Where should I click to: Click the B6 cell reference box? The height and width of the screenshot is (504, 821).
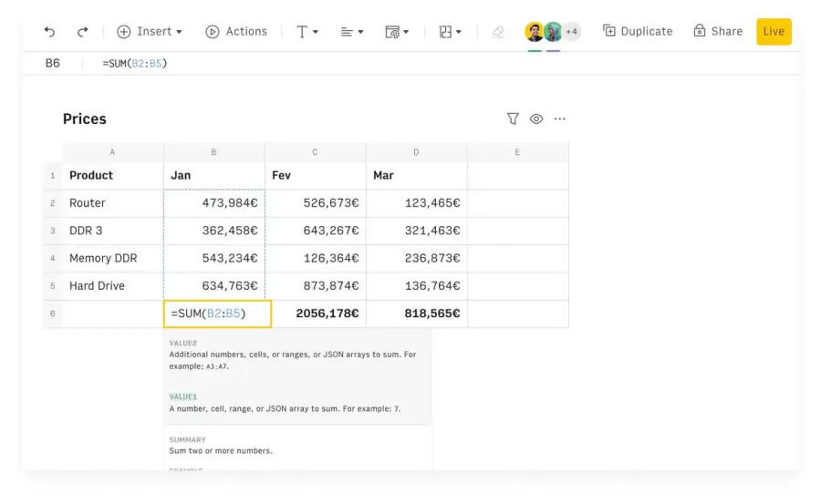[x=52, y=63]
